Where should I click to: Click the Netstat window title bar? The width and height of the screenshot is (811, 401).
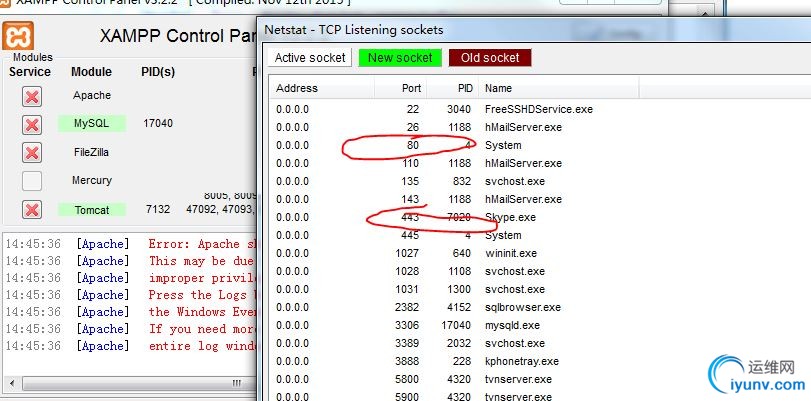[x=535, y=29]
